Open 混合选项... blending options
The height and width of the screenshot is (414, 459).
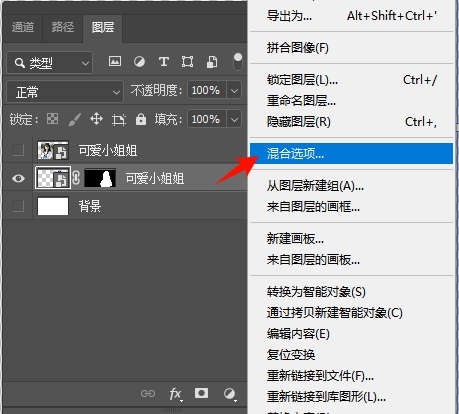(x=351, y=154)
